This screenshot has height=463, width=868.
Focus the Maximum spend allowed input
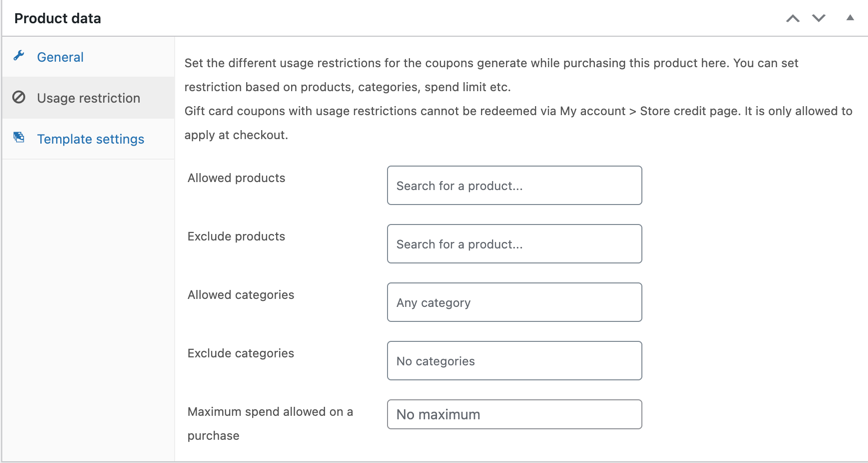514,414
